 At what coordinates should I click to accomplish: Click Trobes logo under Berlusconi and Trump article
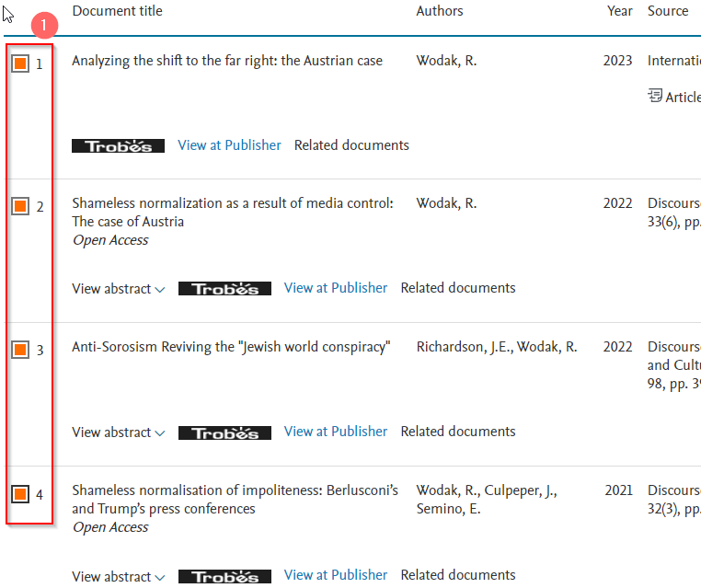[x=224, y=576]
